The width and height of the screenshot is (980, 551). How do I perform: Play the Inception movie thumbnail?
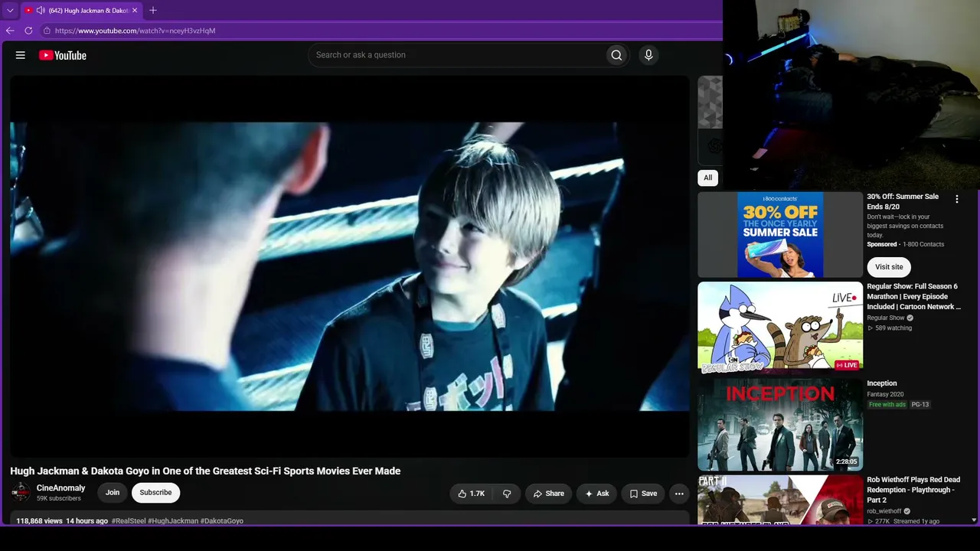[780, 424]
